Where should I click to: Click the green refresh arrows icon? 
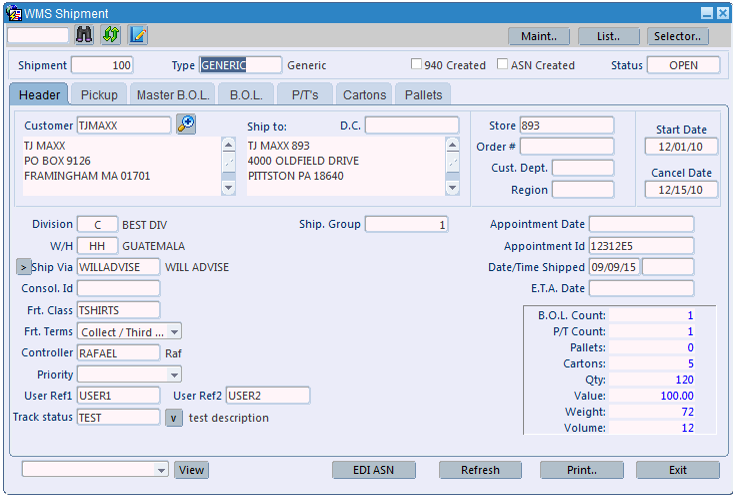click(x=111, y=35)
